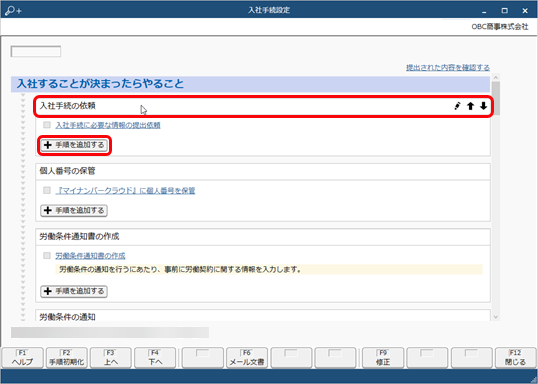This screenshot has width=538, height=384.
Task: Click the F2 手順初期化 button
Action: point(67,358)
